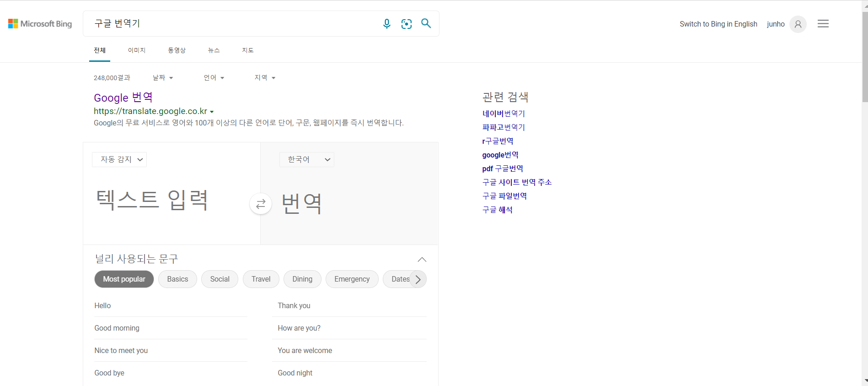The width and height of the screenshot is (868, 386).
Task: Click Switch to Bing in English
Action: click(718, 24)
